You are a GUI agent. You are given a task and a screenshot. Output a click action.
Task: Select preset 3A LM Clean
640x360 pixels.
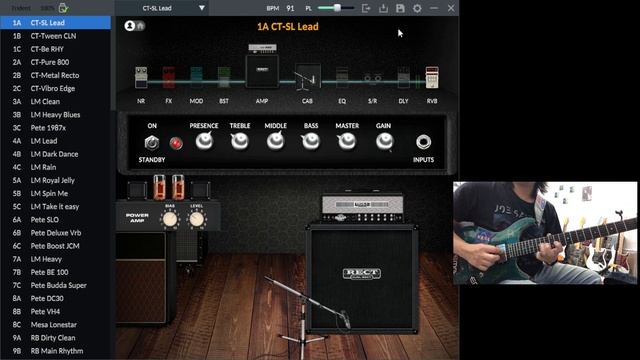56,101
